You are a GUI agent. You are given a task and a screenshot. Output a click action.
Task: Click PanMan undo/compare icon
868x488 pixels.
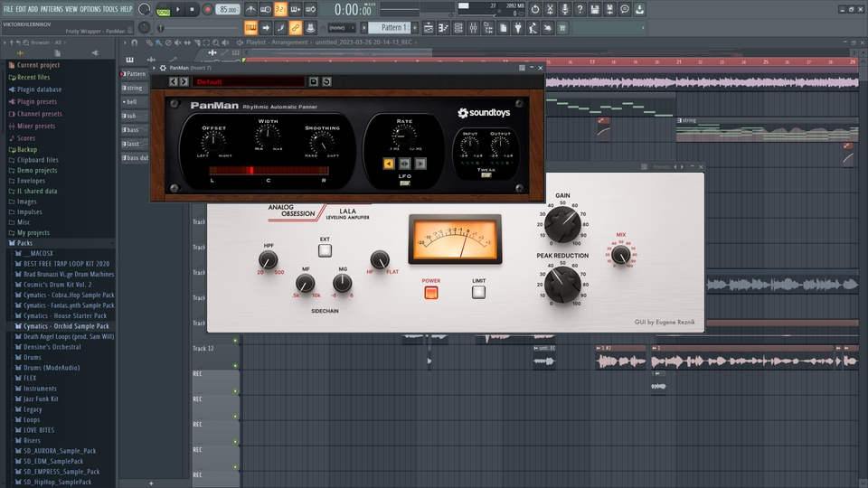pyautogui.click(x=326, y=82)
